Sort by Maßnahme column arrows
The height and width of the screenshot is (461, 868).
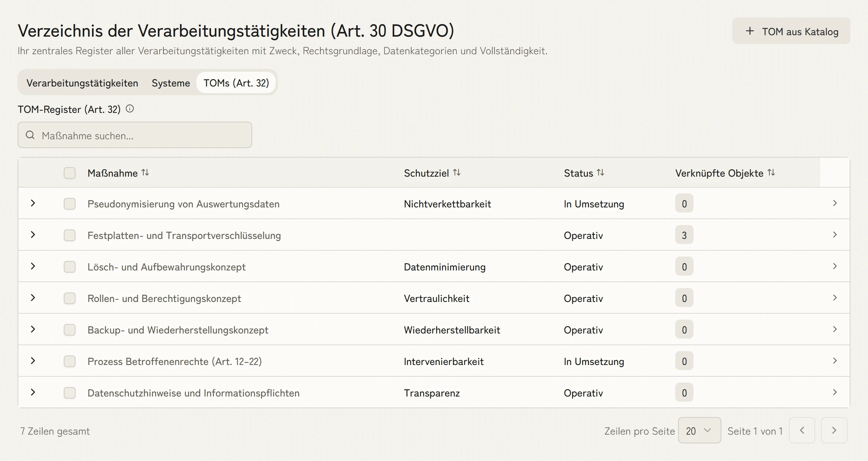pyautogui.click(x=145, y=173)
